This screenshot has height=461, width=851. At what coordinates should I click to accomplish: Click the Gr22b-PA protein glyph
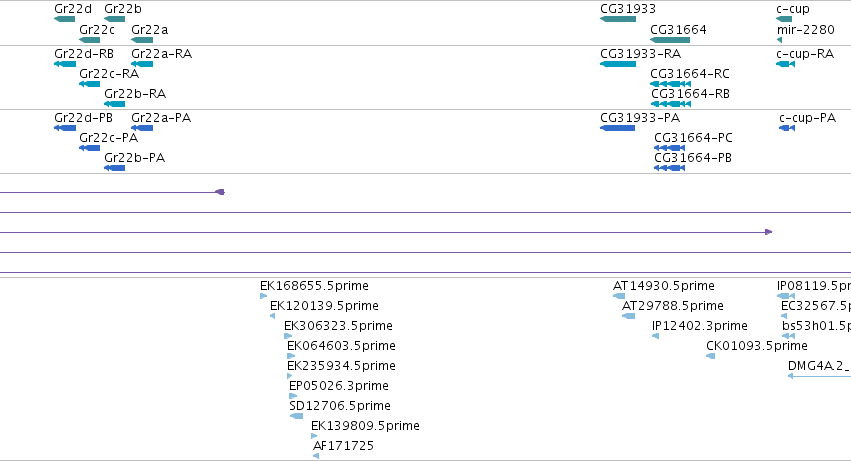pyautogui.click(x=115, y=168)
